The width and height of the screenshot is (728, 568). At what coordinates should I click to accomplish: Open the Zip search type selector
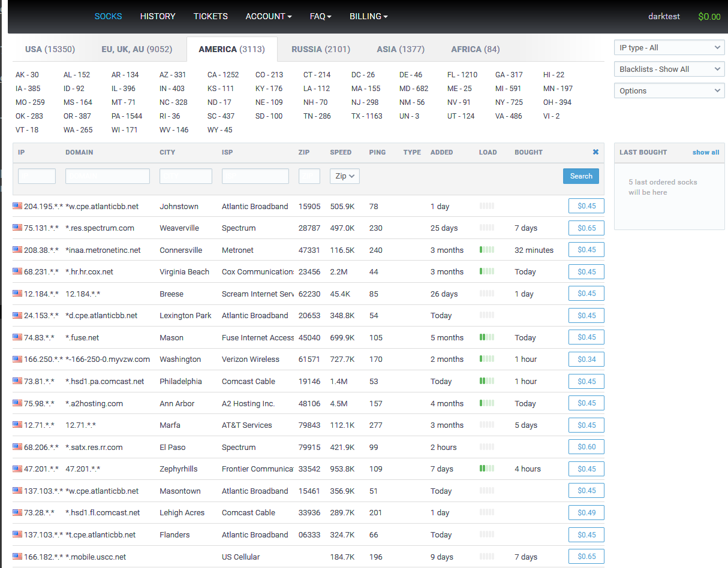(344, 176)
